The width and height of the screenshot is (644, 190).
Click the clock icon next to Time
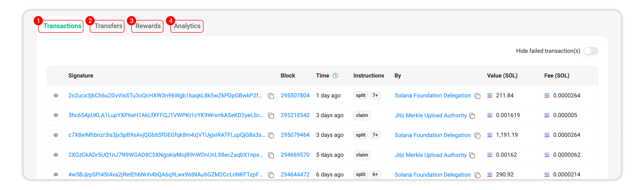335,76
